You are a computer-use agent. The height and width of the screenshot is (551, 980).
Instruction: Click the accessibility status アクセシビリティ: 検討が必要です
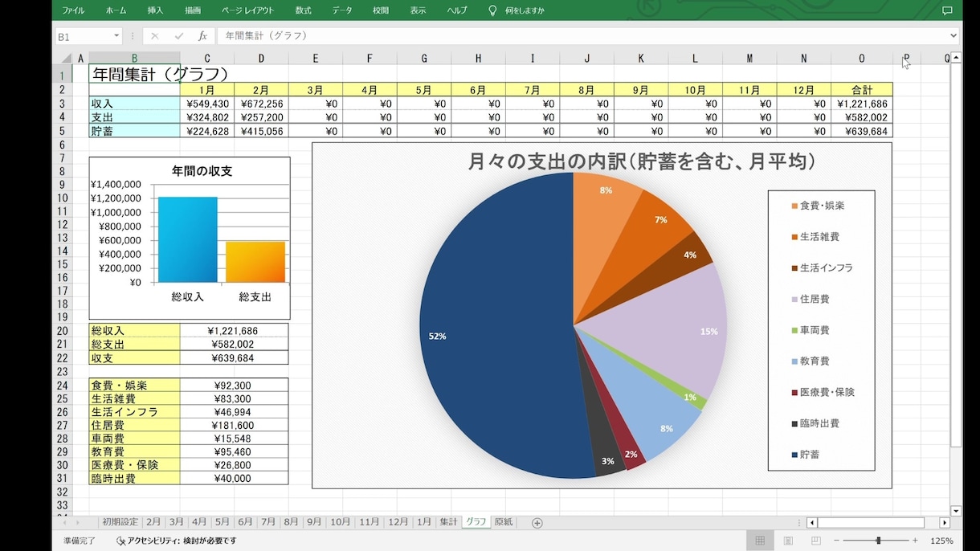178,541
